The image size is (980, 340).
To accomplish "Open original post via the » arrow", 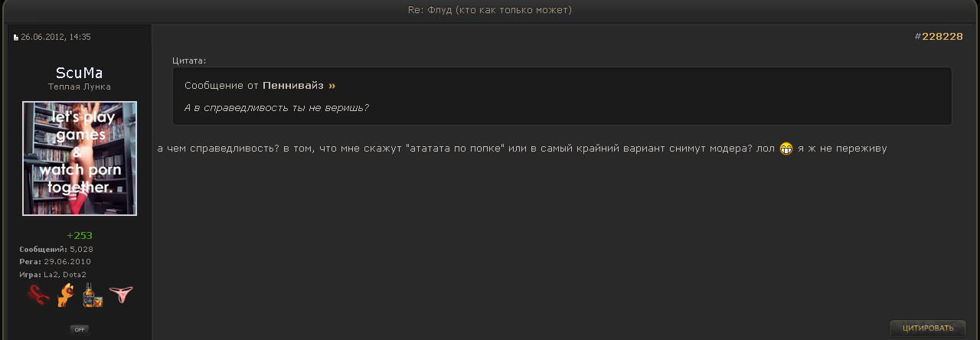I will click(x=332, y=86).
